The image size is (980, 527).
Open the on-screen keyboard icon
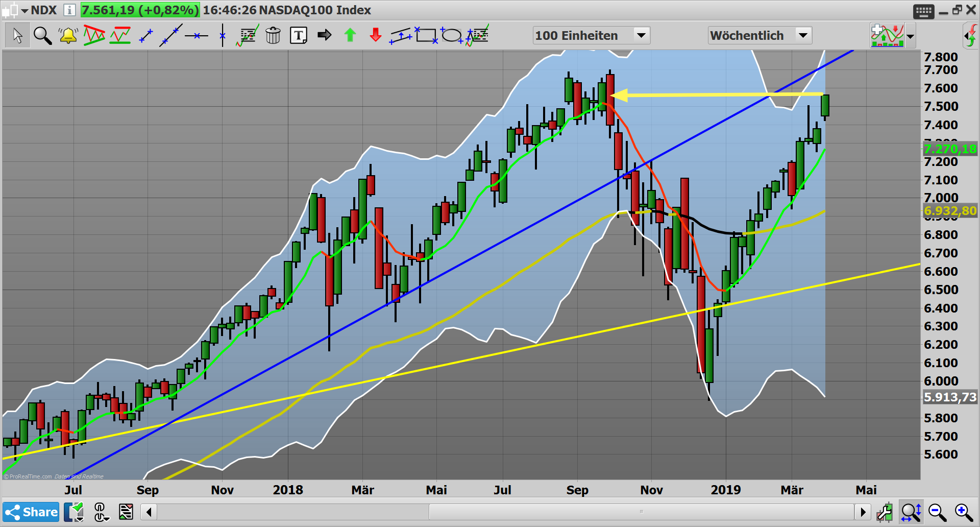[923, 11]
